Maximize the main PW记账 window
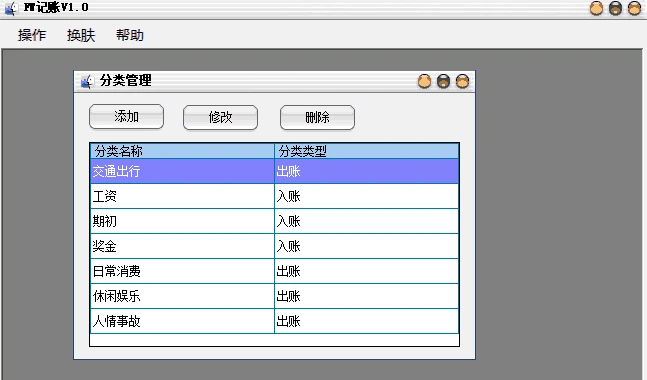The width and height of the screenshot is (647, 380). coord(615,8)
